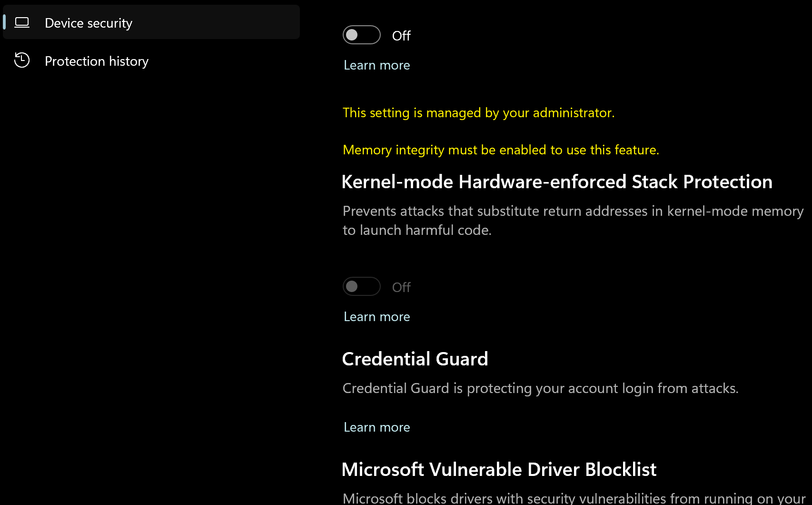The width and height of the screenshot is (812, 505).
Task: Click the Microsoft Vulnerable Driver Blocklist heading
Action: tap(499, 470)
